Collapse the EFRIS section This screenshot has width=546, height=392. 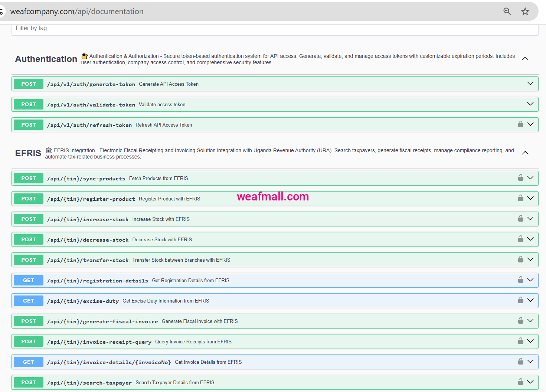(525, 153)
